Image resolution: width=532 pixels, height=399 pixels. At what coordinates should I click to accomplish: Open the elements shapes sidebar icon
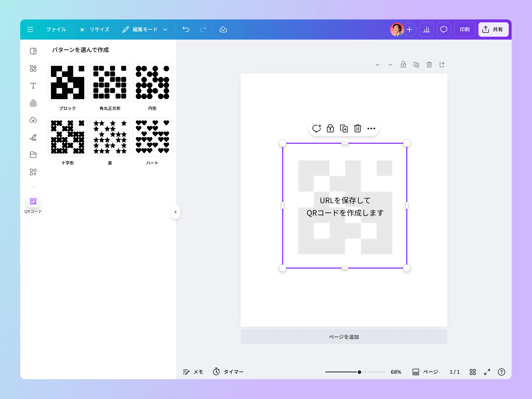click(33, 69)
